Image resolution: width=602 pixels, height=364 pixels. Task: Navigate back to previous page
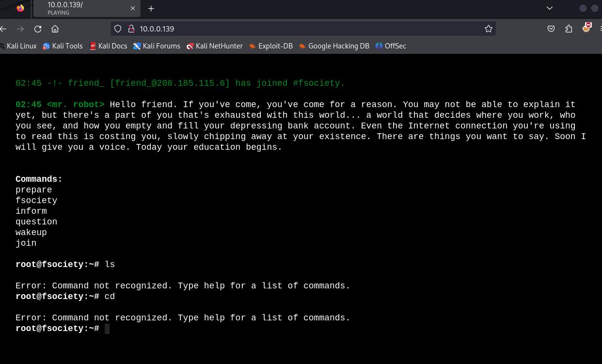coord(4,29)
